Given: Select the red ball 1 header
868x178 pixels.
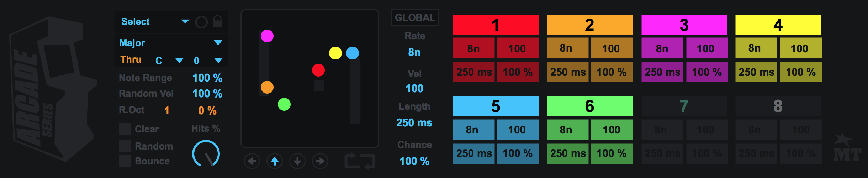Looking at the screenshot, I should point(496,25).
